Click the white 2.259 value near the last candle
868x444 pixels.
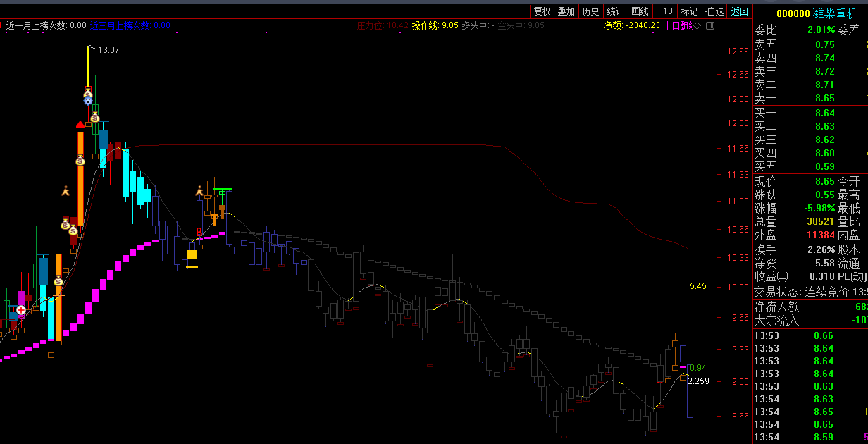coord(698,381)
